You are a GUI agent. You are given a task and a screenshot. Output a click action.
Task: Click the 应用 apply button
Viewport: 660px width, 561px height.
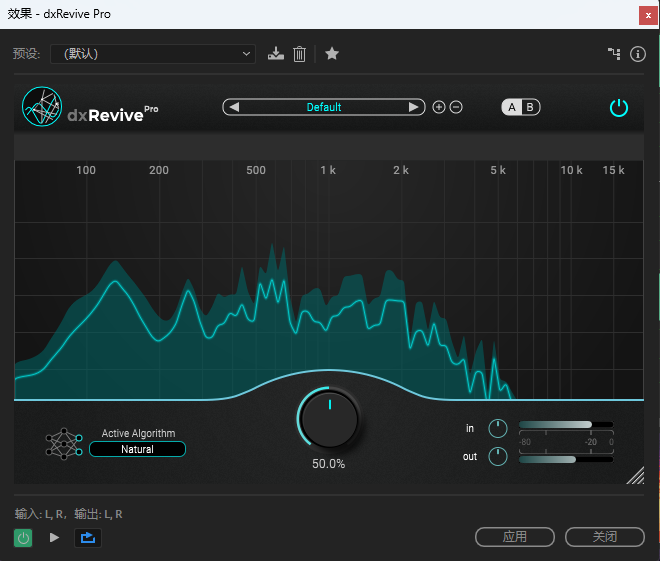515,537
